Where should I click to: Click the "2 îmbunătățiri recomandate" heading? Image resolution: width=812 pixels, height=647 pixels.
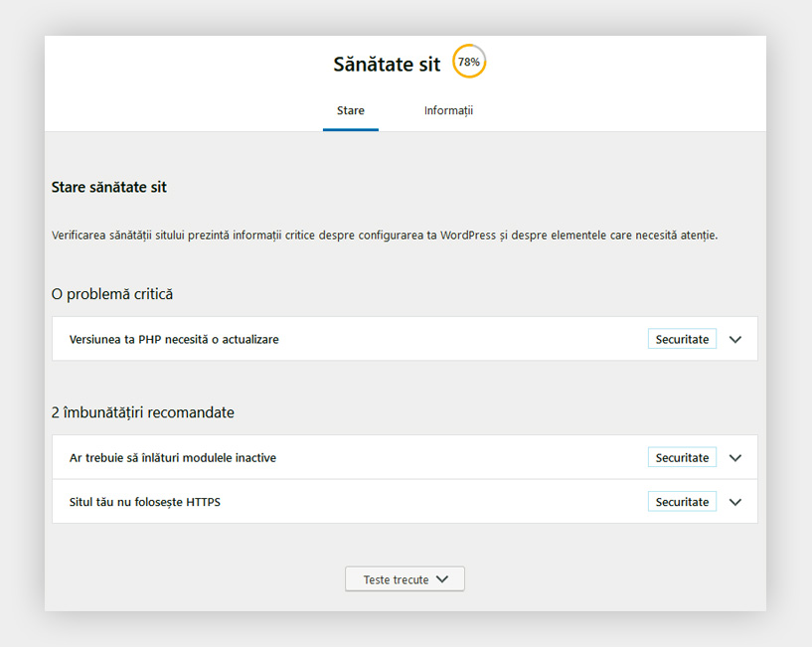[x=143, y=412]
